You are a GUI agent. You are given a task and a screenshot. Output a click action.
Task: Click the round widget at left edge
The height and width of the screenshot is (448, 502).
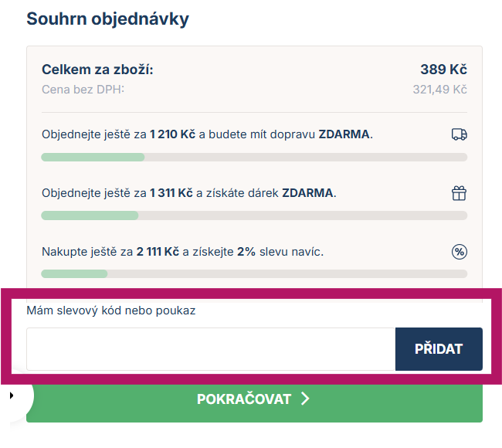(17, 395)
